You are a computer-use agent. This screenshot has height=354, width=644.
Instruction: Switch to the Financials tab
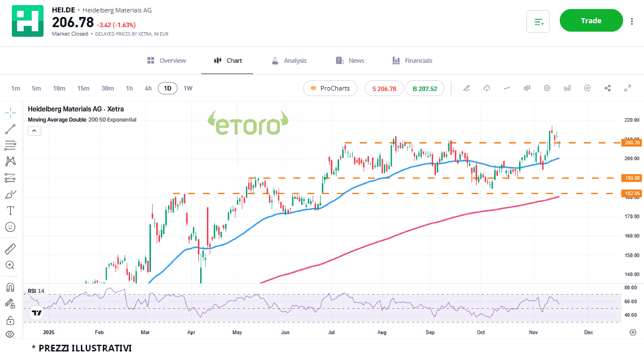pyautogui.click(x=412, y=61)
